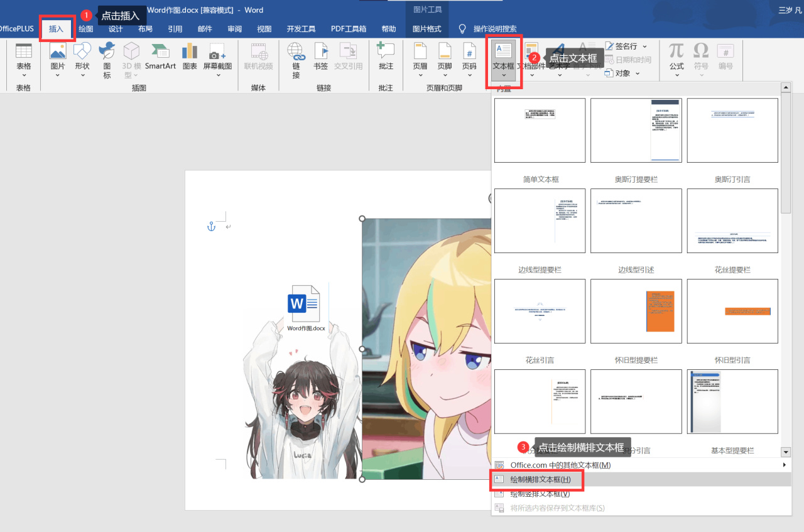The width and height of the screenshot is (804, 532).
Task: Insert a comment with the 批注 button
Action: [386, 57]
